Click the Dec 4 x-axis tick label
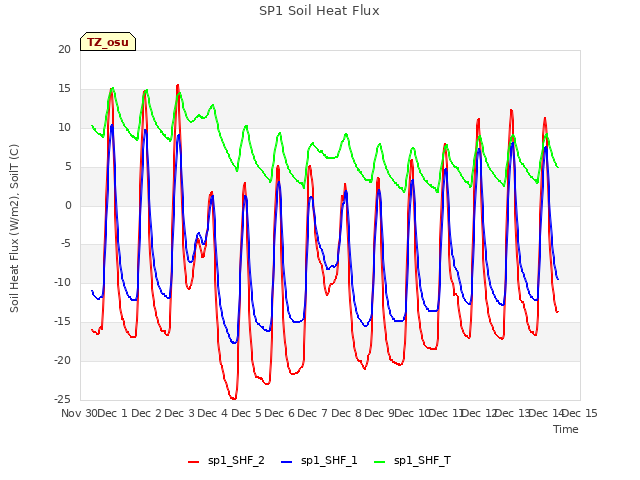The height and width of the screenshot is (480, 640). [213, 413]
